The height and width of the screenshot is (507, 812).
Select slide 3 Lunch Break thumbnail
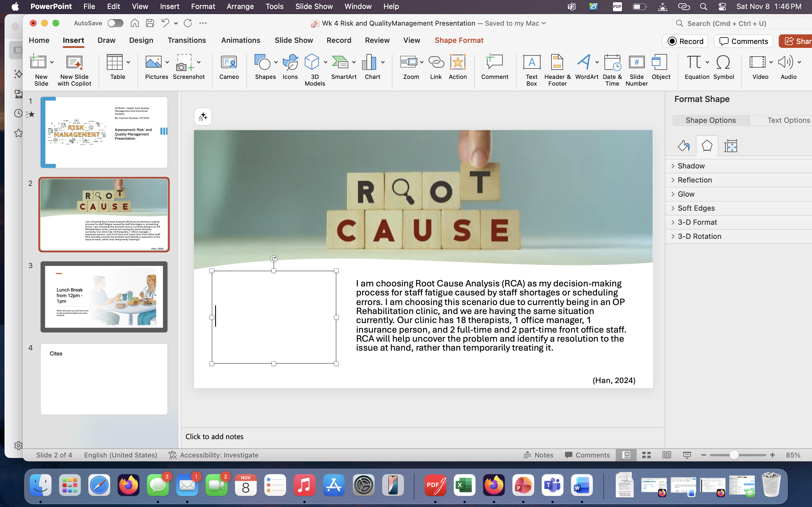[x=104, y=297]
